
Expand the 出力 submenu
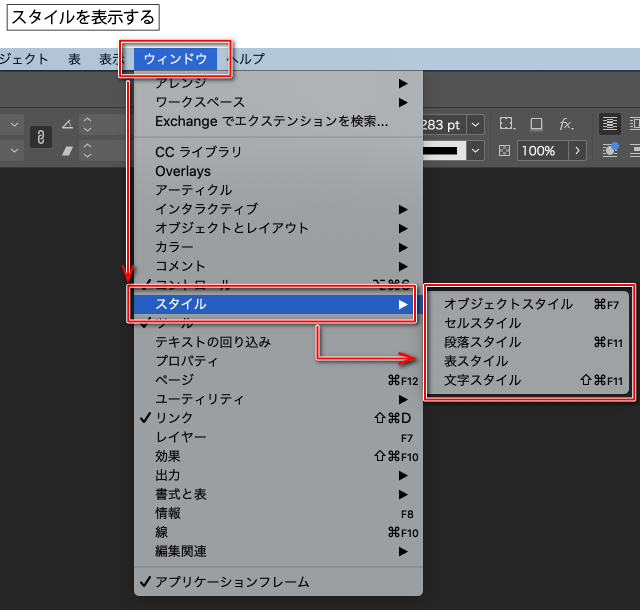tap(278, 475)
